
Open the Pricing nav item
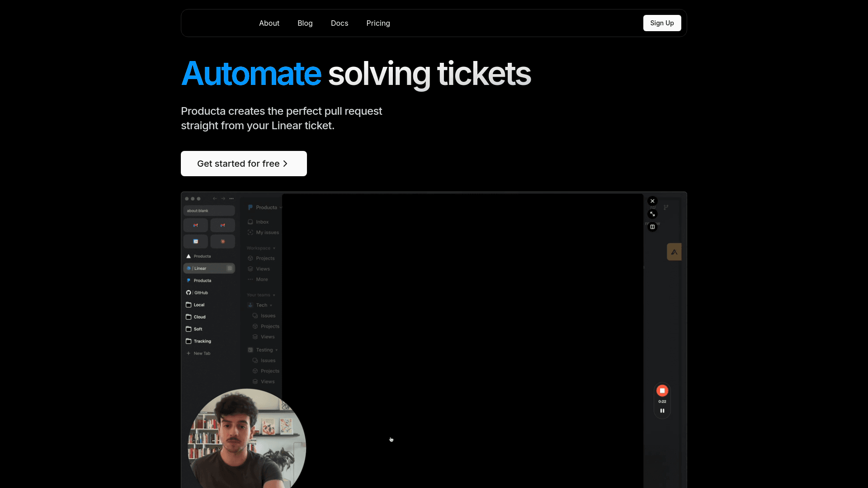point(378,23)
